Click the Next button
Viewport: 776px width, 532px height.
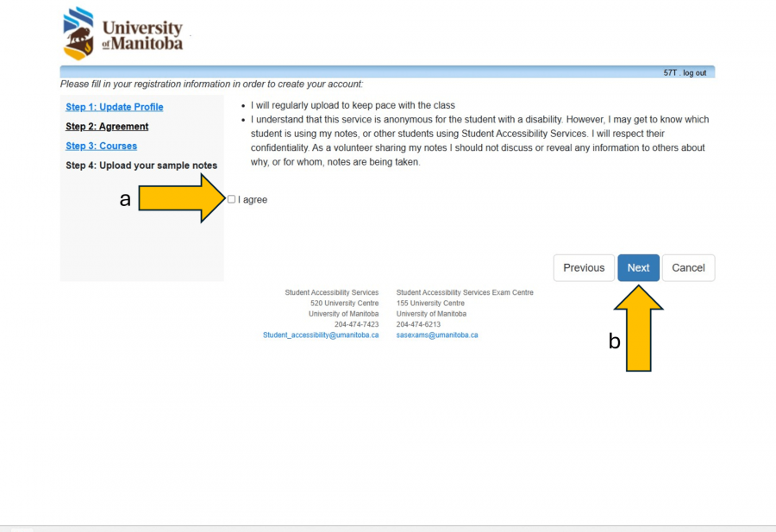[638, 267]
